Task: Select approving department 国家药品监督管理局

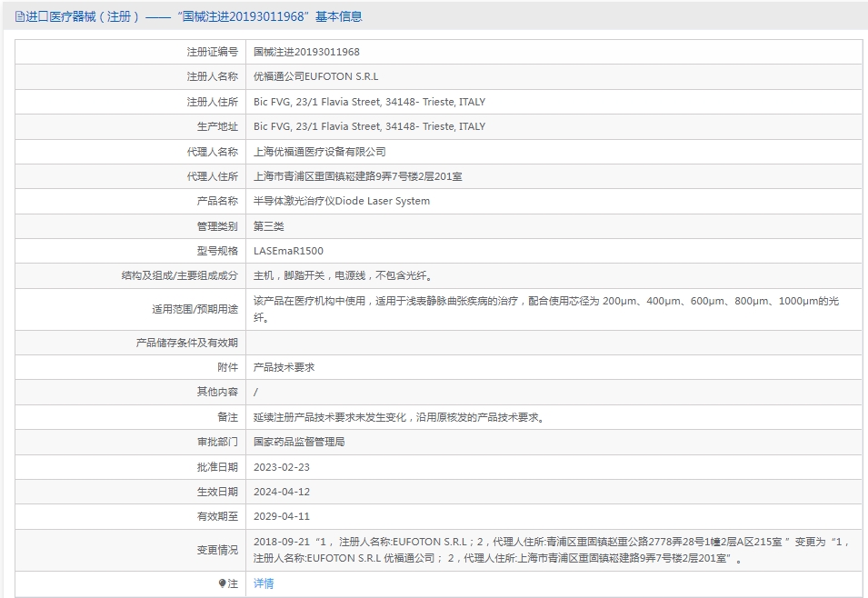Action: pos(299,442)
